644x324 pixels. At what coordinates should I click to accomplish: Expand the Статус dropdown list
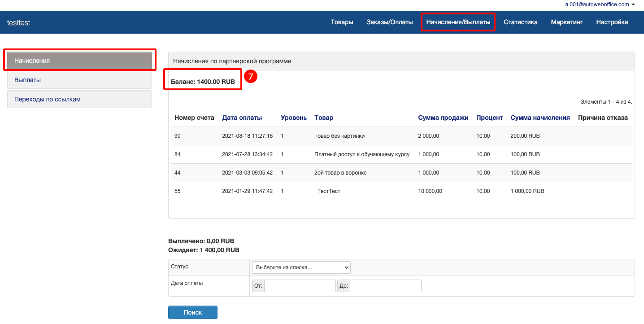click(301, 267)
